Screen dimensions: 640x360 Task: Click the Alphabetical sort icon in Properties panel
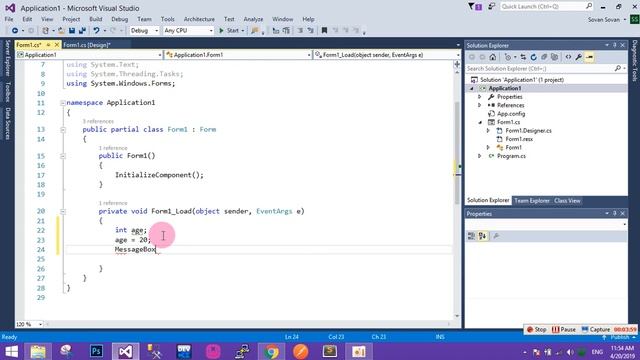pos(482,236)
